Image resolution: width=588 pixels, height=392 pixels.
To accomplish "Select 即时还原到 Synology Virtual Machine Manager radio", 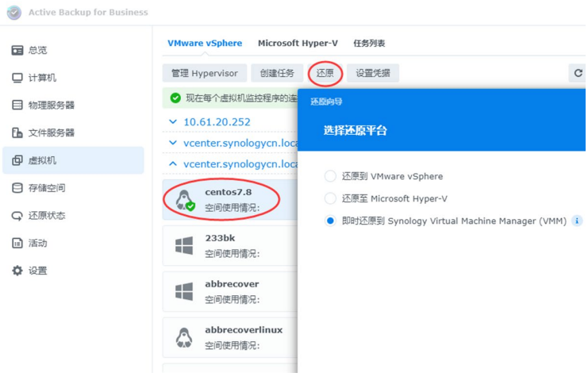I will click(x=330, y=221).
